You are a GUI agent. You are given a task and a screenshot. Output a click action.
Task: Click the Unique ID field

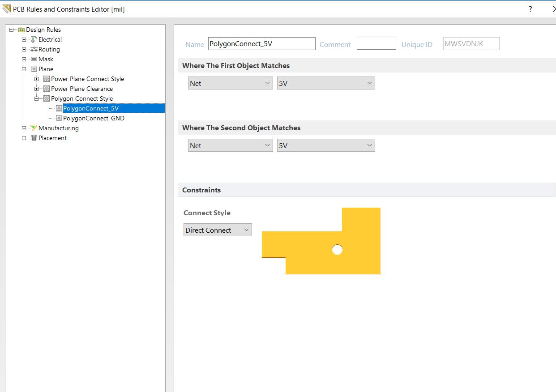pos(471,43)
